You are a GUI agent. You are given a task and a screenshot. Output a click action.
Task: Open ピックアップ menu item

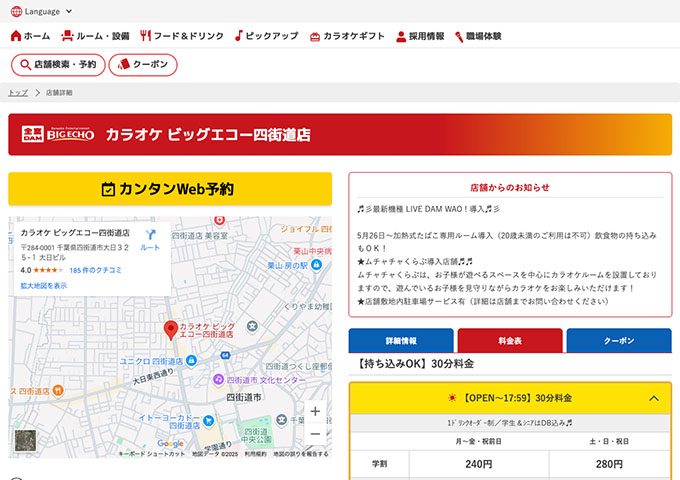click(x=266, y=36)
